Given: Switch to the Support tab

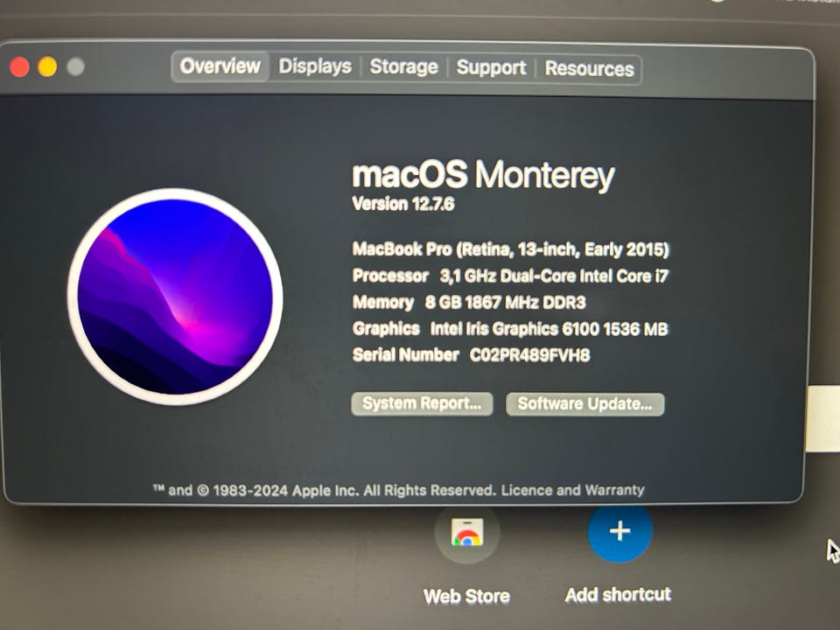Looking at the screenshot, I should (x=491, y=68).
